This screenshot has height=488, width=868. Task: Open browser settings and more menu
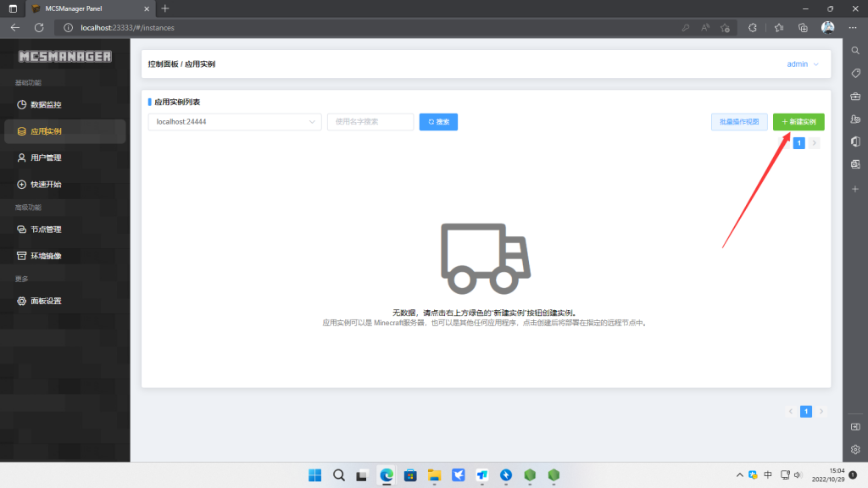coord(853,28)
